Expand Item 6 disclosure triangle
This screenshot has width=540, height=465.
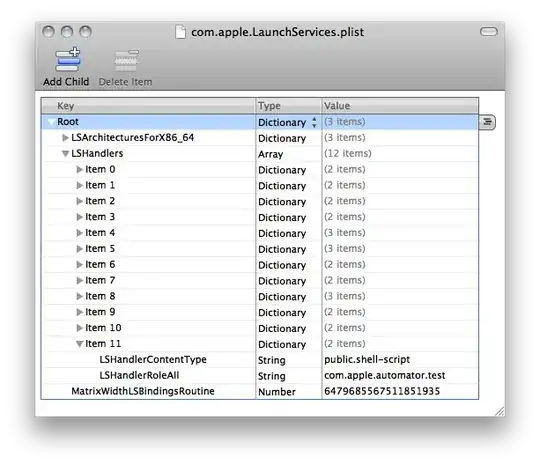coord(79,265)
